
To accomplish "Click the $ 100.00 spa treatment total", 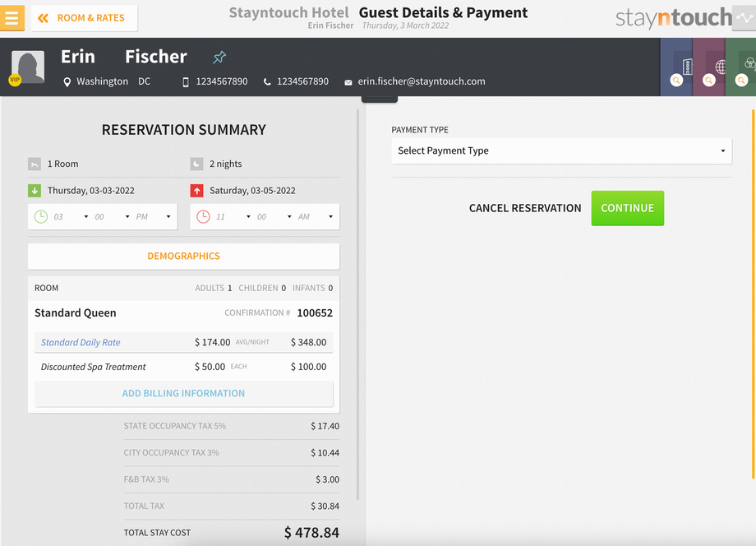I will coord(309,367).
